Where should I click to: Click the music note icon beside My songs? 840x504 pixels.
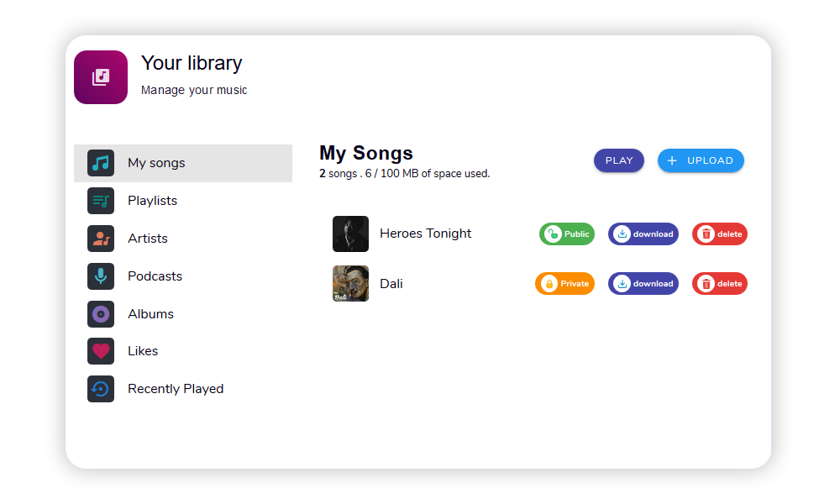[x=101, y=163]
